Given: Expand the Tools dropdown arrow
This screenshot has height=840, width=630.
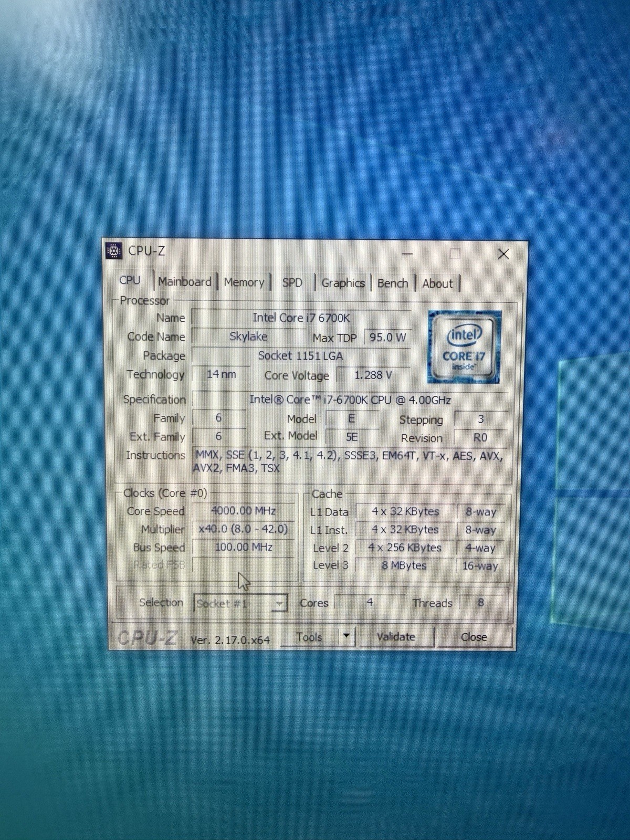Looking at the screenshot, I should pos(346,637).
